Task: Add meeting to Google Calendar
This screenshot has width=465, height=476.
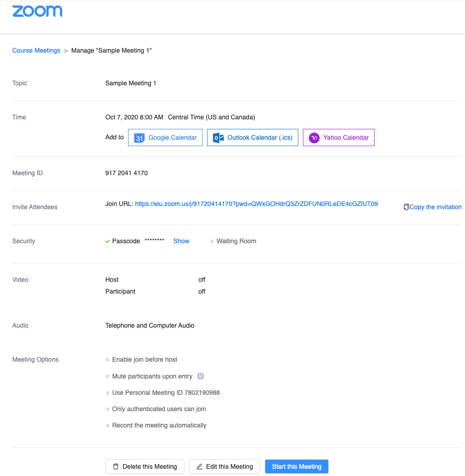Action: click(x=173, y=137)
